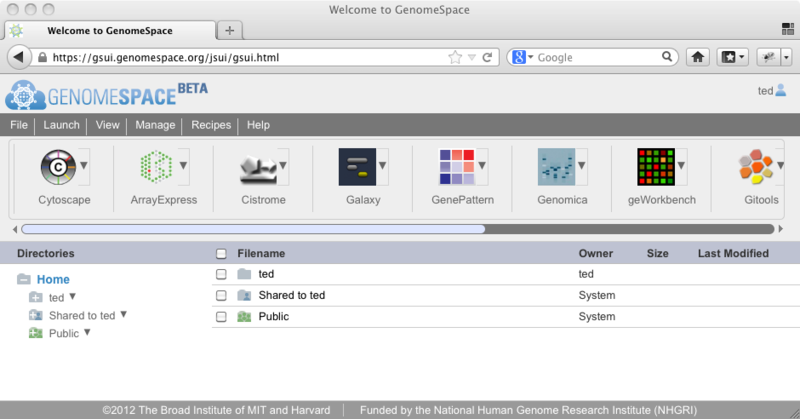The height and width of the screenshot is (419, 800).
Task: Tick the Shared to ted checkbox
Action: pyautogui.click(x=222, y=295)
